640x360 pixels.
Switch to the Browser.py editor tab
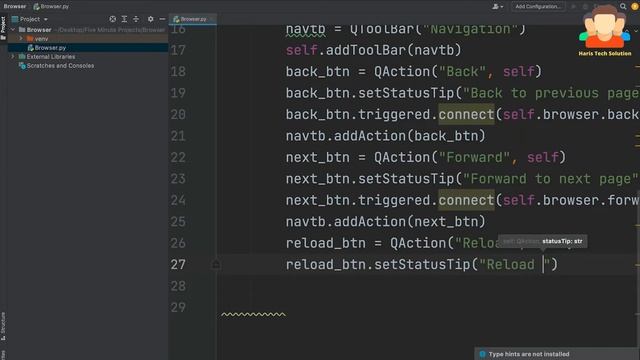193,19
